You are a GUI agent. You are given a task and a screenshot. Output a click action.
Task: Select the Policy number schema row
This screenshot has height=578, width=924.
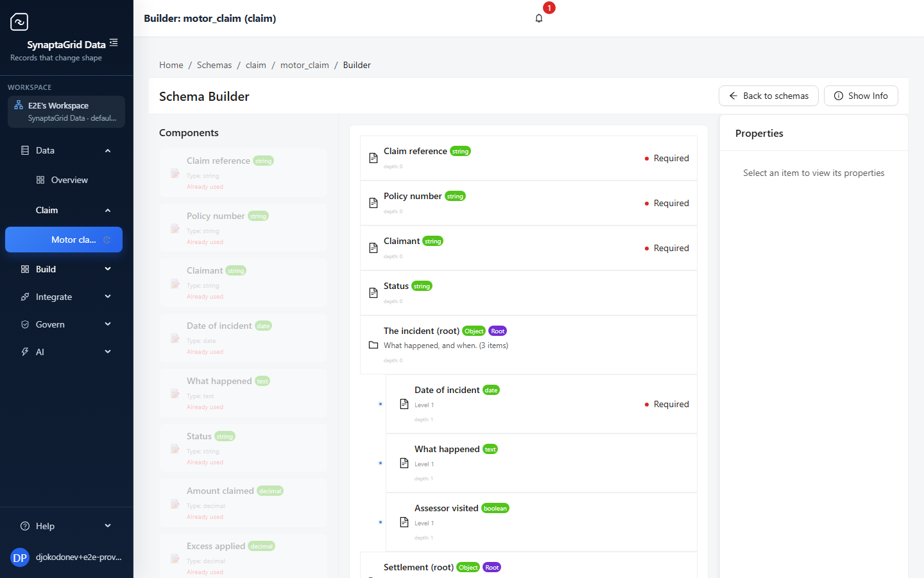[x=529, y=203]
